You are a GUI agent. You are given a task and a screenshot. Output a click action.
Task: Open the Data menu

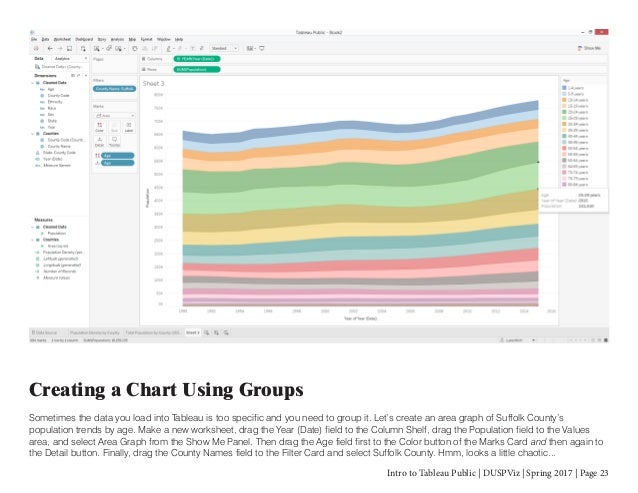coord(45,39)
